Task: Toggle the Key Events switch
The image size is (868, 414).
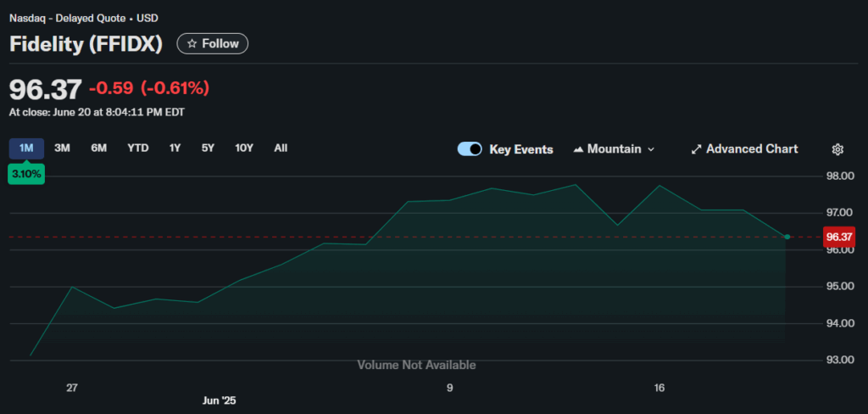Action: [470, 149]
